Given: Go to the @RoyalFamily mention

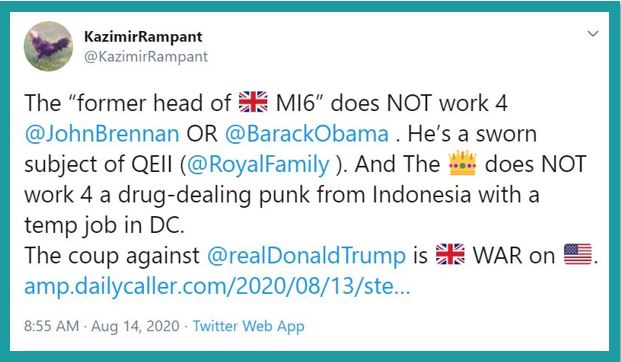Looking at the screenshot, I should [257, 164].
